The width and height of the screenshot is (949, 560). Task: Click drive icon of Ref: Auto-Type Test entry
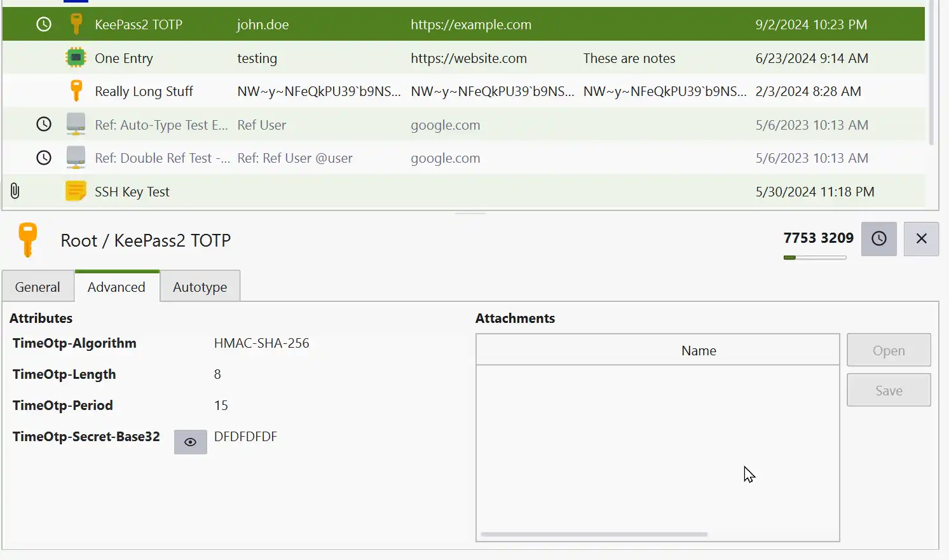pos(76,125)
